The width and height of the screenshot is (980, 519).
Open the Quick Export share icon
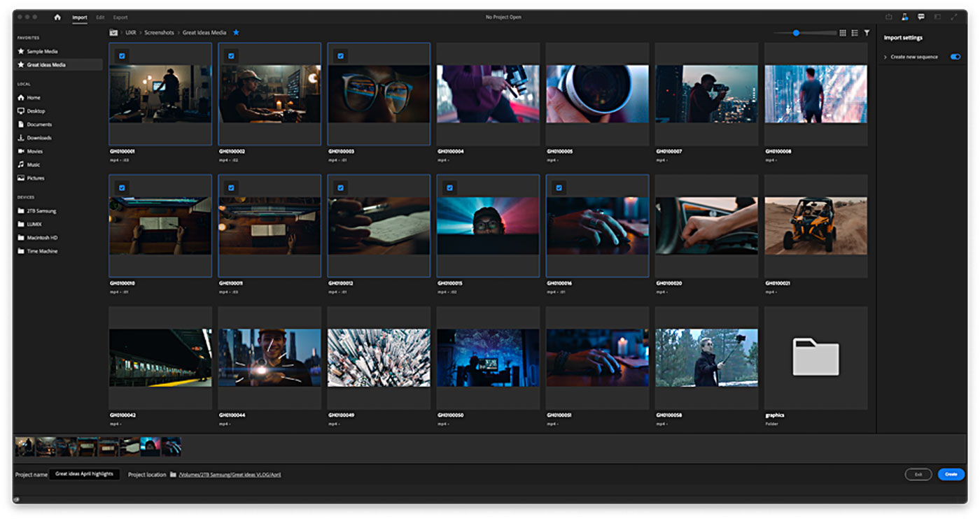(x=889, y=17)
